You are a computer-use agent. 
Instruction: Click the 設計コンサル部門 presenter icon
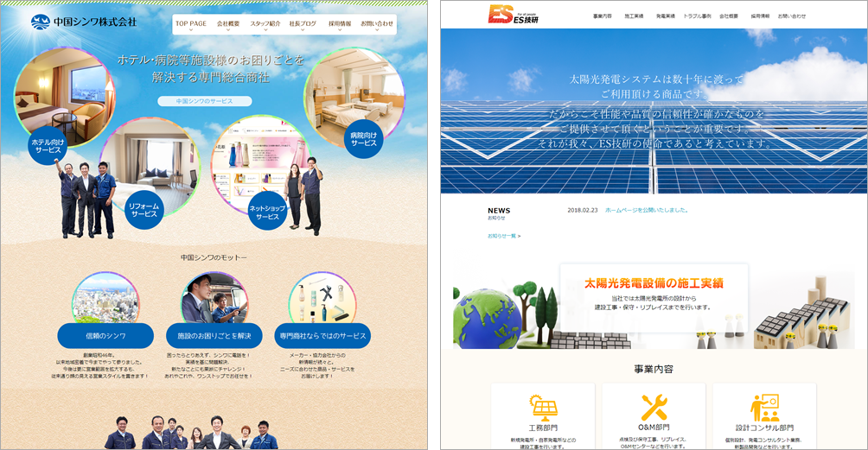(764, 407)
